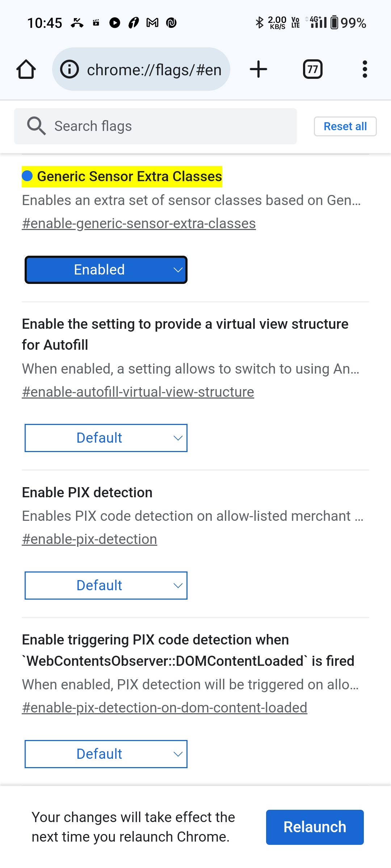Open Chrome three-dot overflow menu
This screenshot has width=391, height=868.
click(365, 69)
